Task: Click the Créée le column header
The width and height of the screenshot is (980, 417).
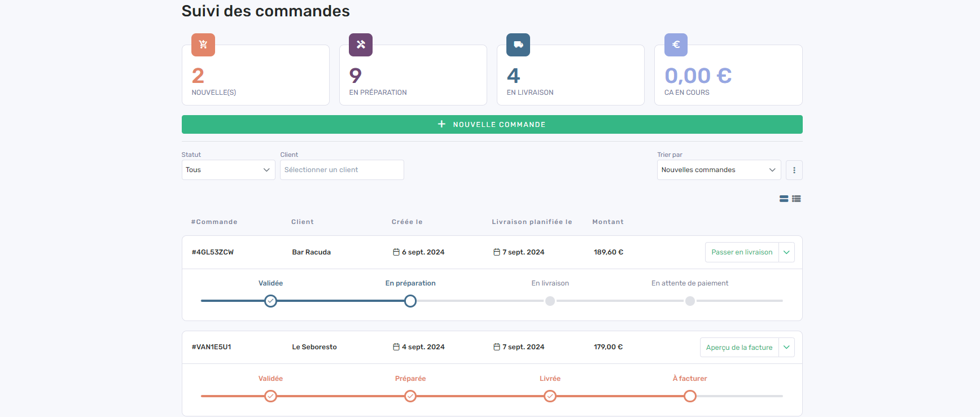Action: pos(407,222)
